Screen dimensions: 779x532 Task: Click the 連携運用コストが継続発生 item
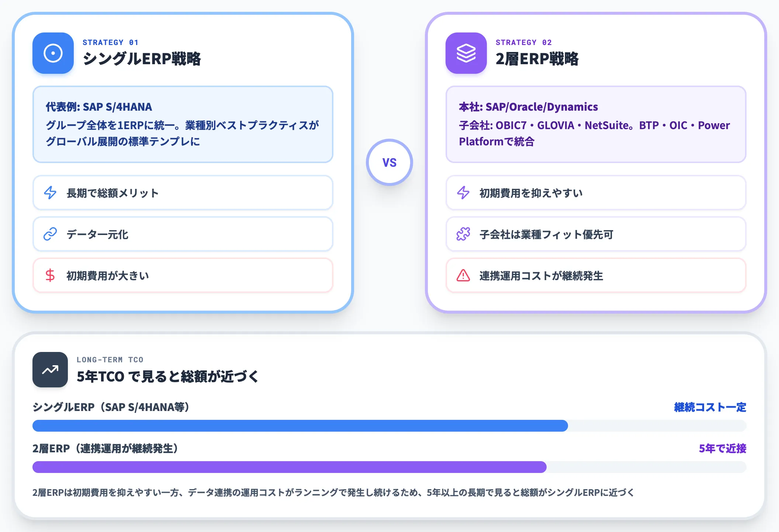596,275
